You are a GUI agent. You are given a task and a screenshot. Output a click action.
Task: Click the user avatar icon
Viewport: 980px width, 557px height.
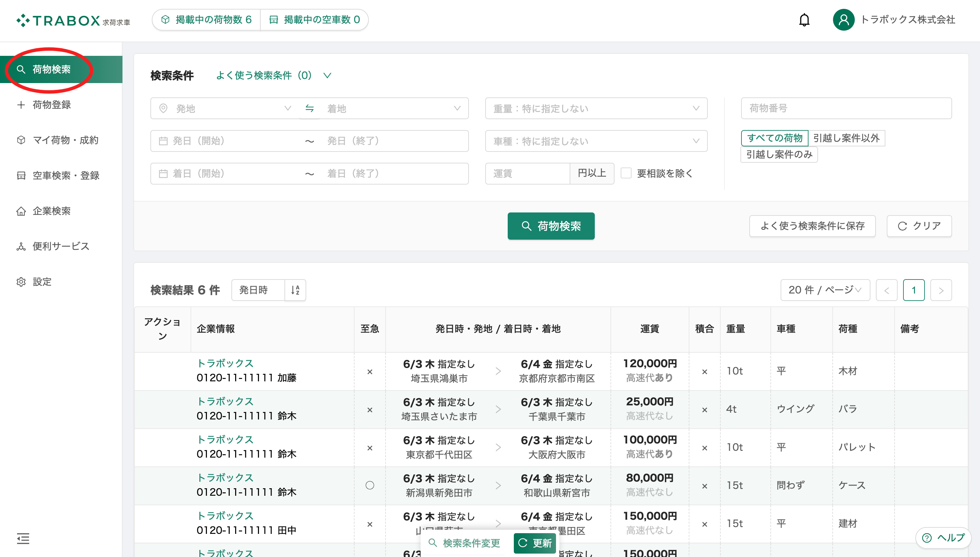[x=844, y=20]
